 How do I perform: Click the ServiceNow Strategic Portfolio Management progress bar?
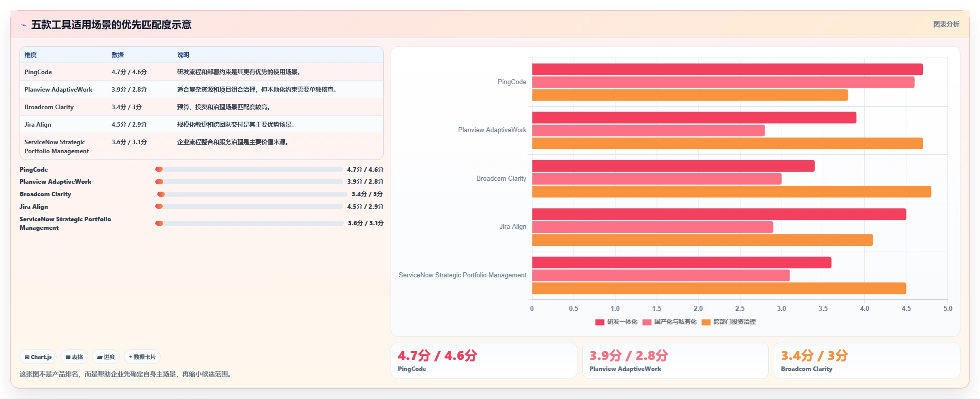(249, 223)
